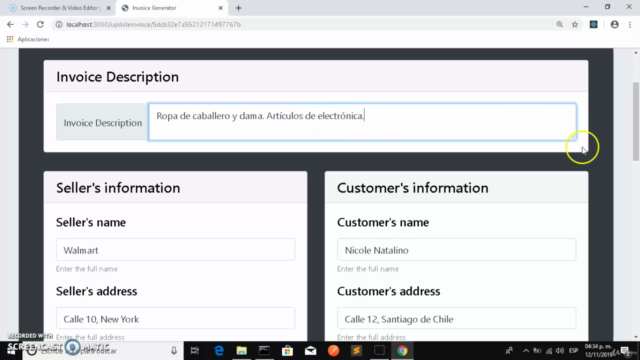
Task: Open the browser extension icon beside the star
Action: pyautogui.click(x=593, y=24)
